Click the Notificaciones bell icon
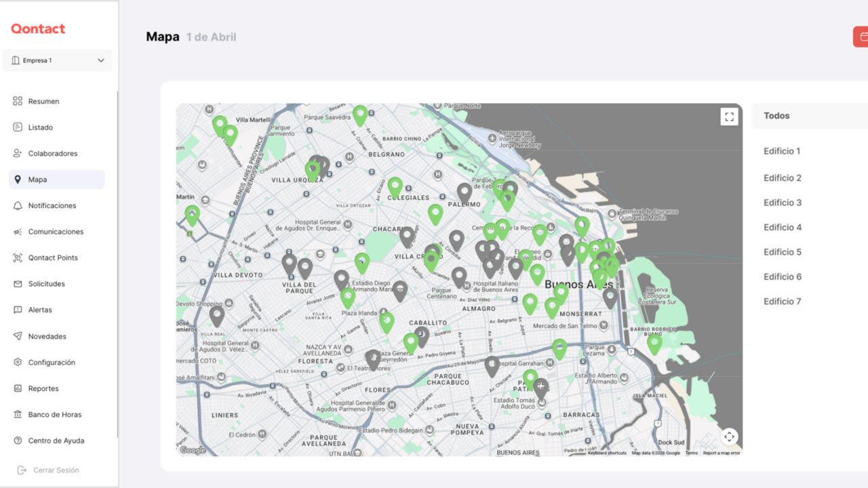Viewport: 868px width, 488px height. (18, 205)
